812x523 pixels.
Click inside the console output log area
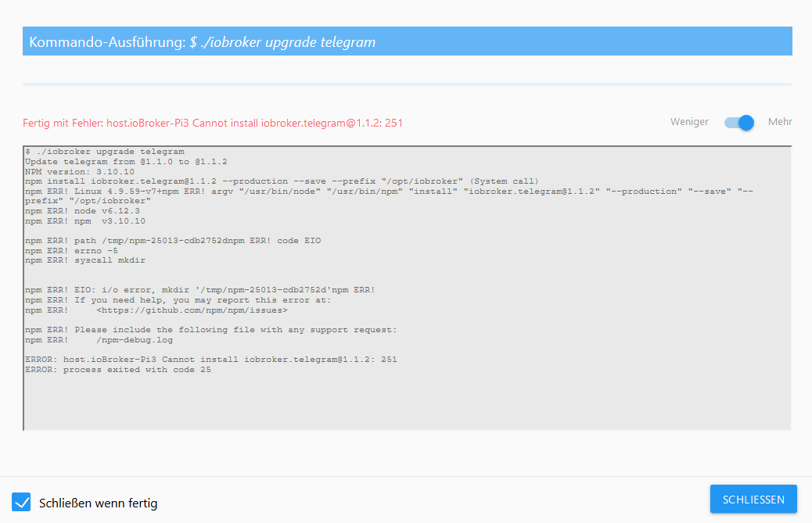coord(408,288)
